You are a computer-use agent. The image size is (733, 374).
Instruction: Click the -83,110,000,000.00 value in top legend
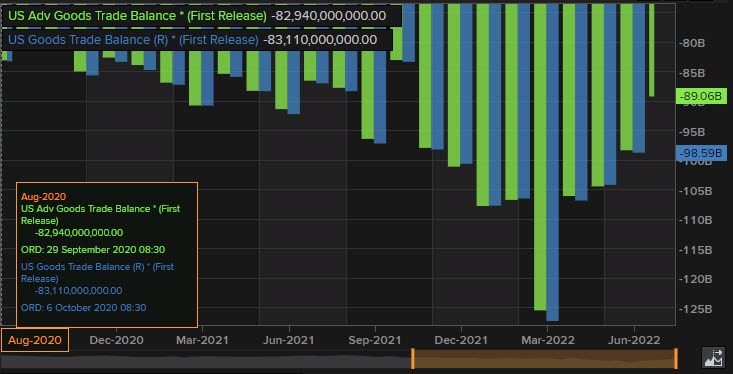click(320, 40)
